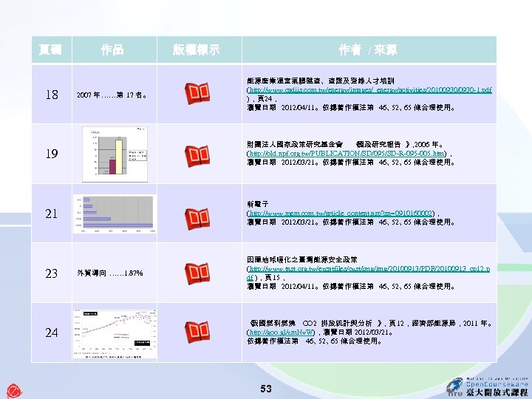Click the NTU OpenCourseWare logo
The image size is (532, 399).
click(x=487, y=386)
